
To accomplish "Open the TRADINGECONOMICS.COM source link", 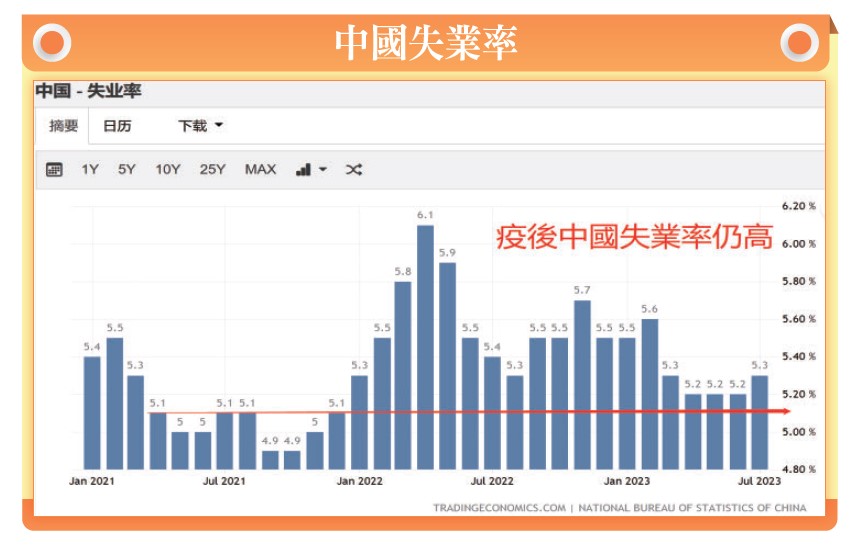I will [499, 507].
